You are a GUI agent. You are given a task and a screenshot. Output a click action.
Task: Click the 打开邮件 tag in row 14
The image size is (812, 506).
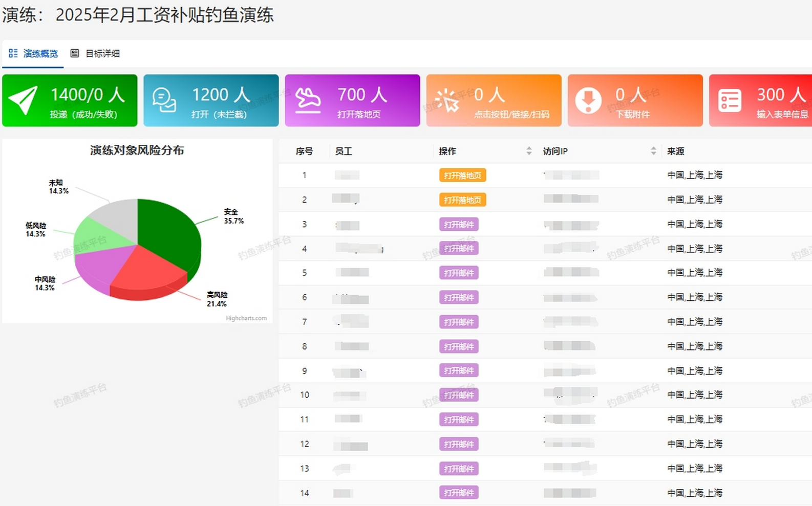click(x=459, y=493)
